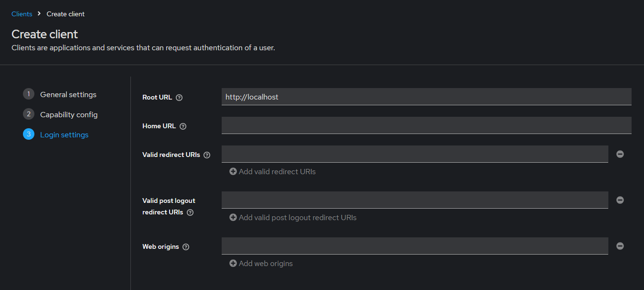Remove the Valid redirect URIs entry
Image resolution: width=644 pixels, height=290 pixels.
pyautogui.click(x=620, y=154)
